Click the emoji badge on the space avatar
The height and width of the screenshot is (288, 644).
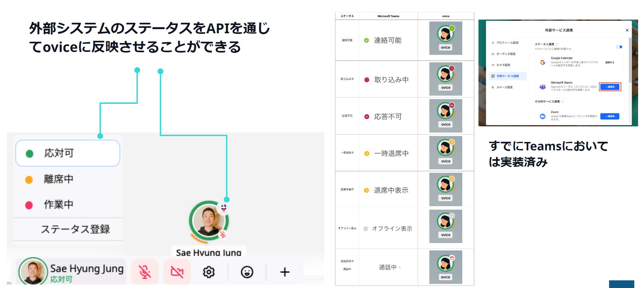tap(224, 208)
